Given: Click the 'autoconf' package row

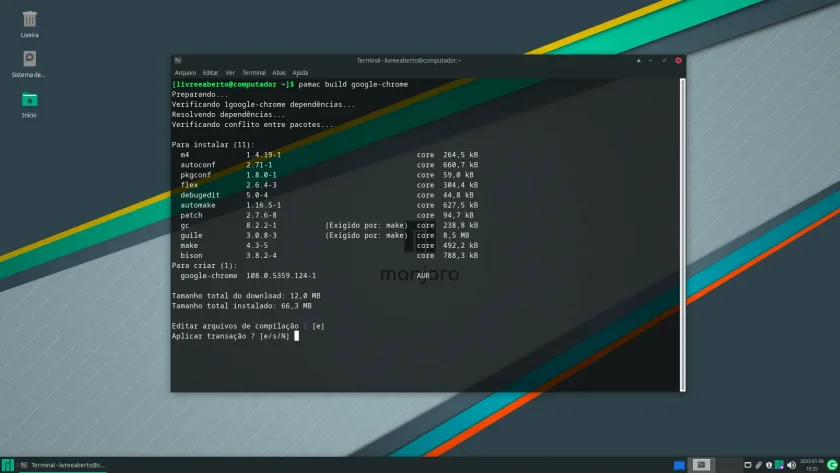Looking at the screenshot, I should [329, 165].
